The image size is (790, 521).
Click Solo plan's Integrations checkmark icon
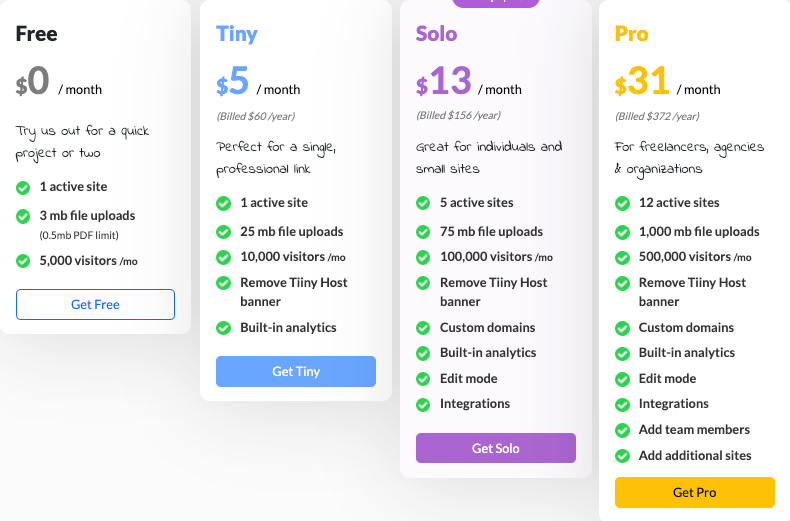(423, 405)
